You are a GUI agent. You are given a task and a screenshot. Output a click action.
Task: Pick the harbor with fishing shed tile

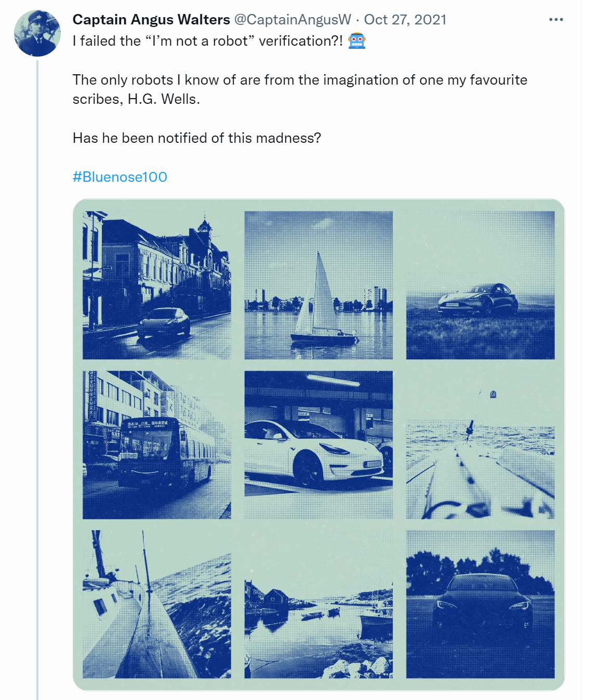click(x=318, y=604)
